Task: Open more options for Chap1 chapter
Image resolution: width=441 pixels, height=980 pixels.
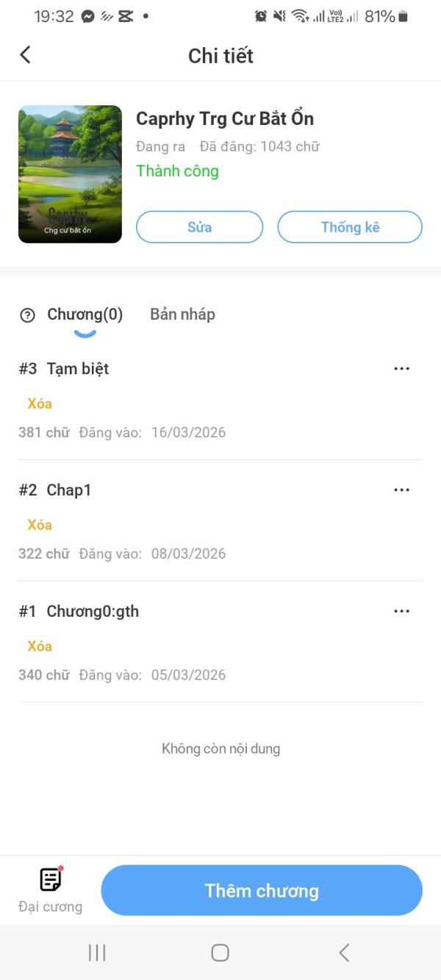Action: coord(401,490)
